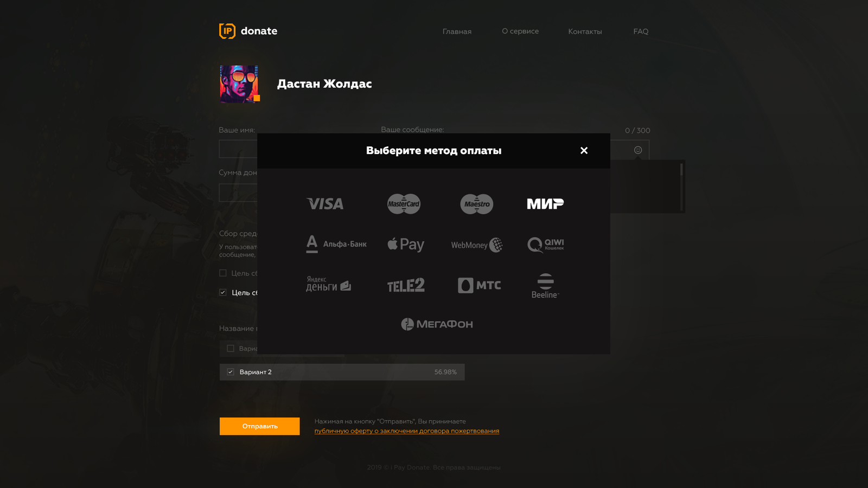Choose Visa as payment method
The height and width of the screenshot is (488, 868).
coord(325,204)
